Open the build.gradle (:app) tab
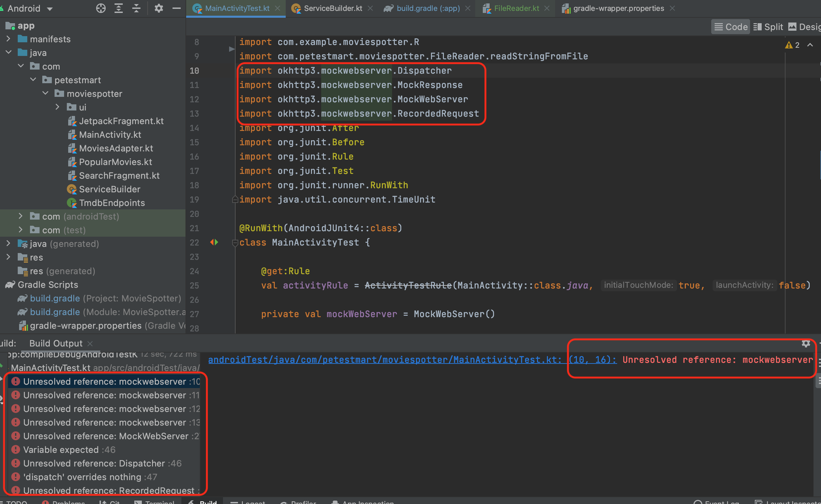 pyautogui.click(x=428, y=8)
